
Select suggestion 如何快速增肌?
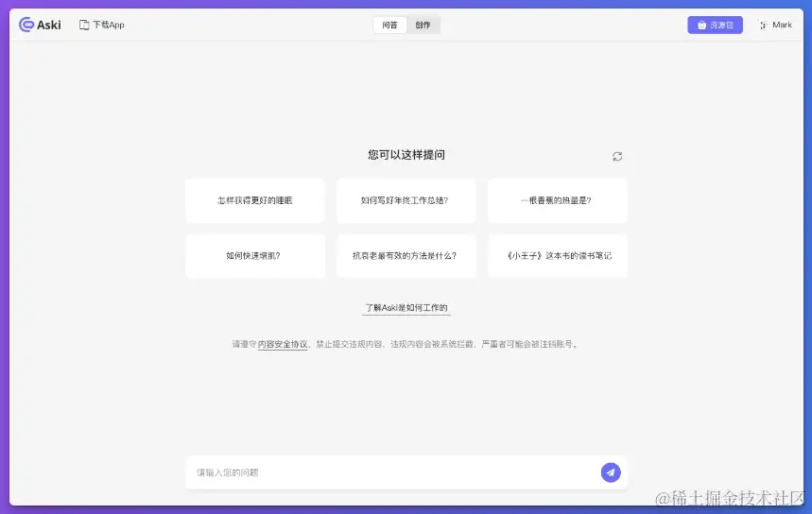tap(255, 256)
